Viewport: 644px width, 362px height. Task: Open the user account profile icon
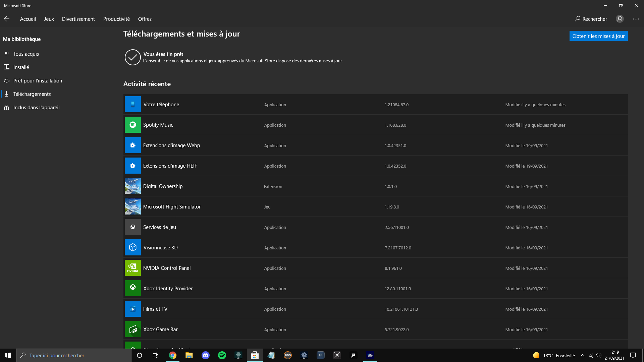(620, 19)
